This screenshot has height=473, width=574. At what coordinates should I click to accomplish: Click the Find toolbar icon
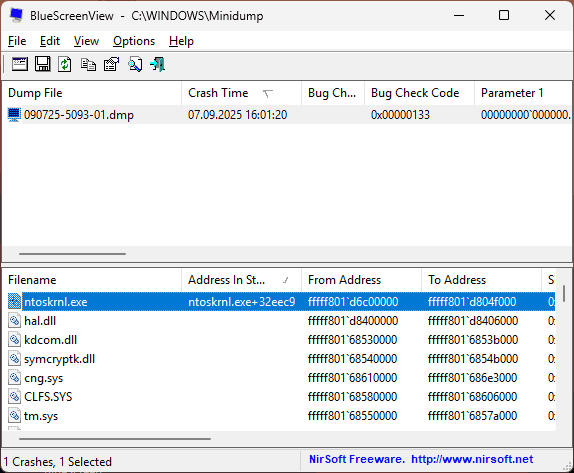point(135,64)
